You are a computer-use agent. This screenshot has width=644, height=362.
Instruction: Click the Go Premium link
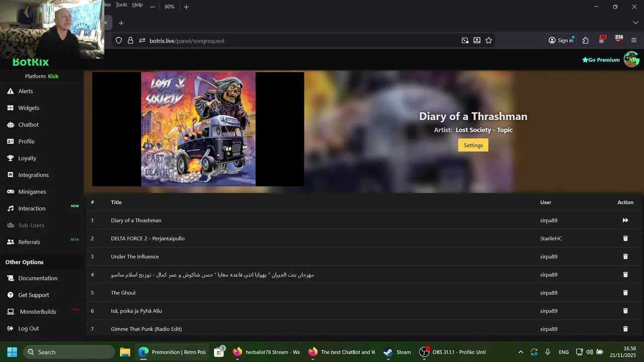coord(601,60)
